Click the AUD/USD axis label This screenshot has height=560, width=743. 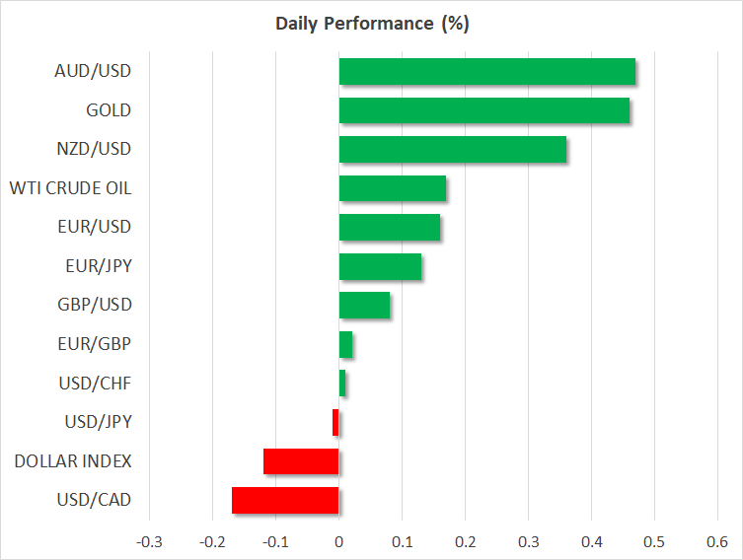click(94, 71)
